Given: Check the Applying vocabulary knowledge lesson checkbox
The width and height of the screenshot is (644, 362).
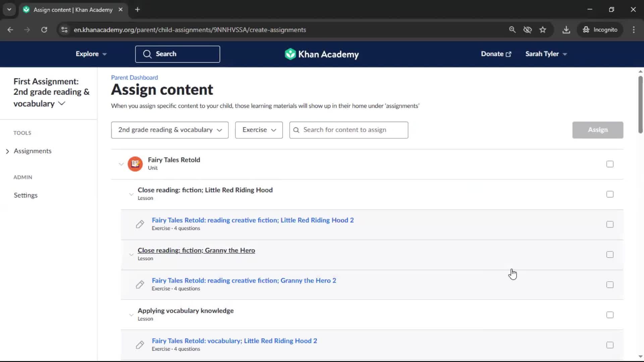Looking at the screenshot, I should pos(610,315).
